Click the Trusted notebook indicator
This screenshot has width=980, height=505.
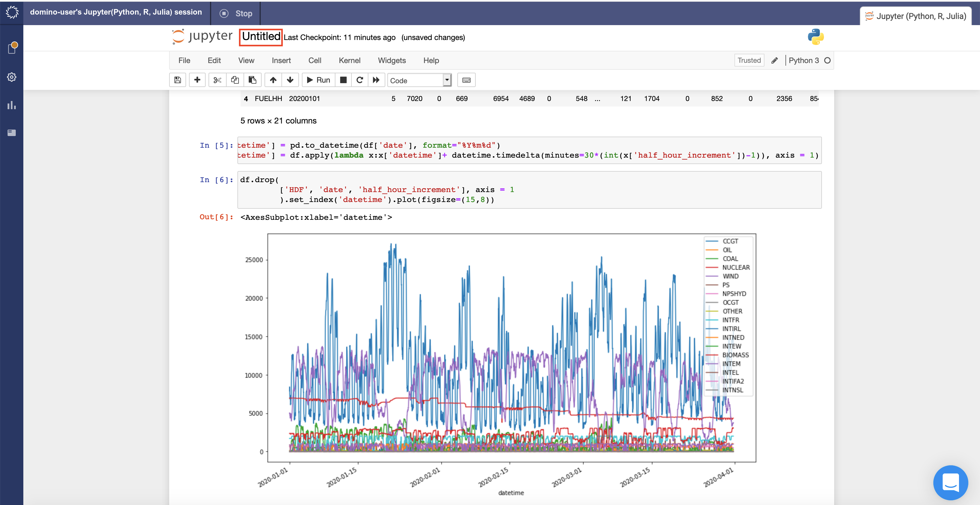[x=749, y=60]
